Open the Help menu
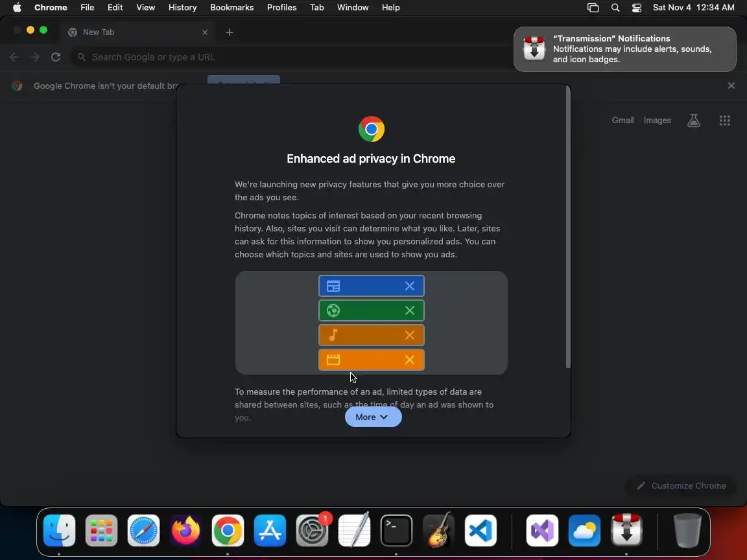Viewport: 747px width, 560px height. pos(390,7)
